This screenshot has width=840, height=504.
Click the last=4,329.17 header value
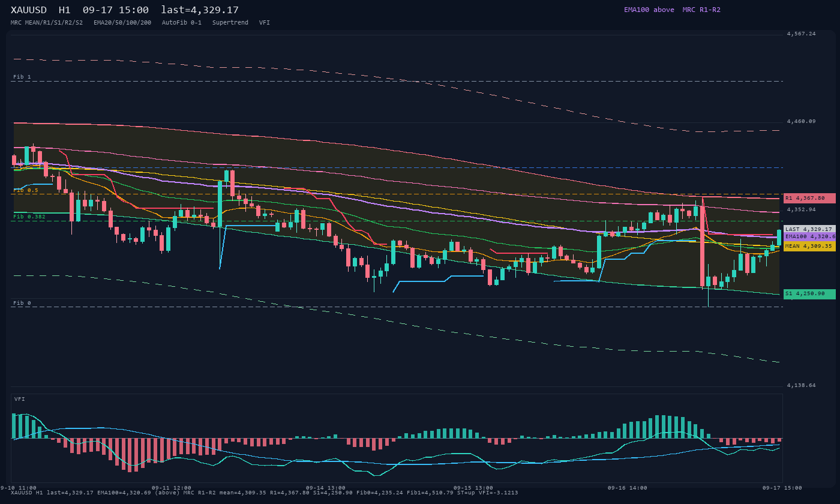point(200,10)
